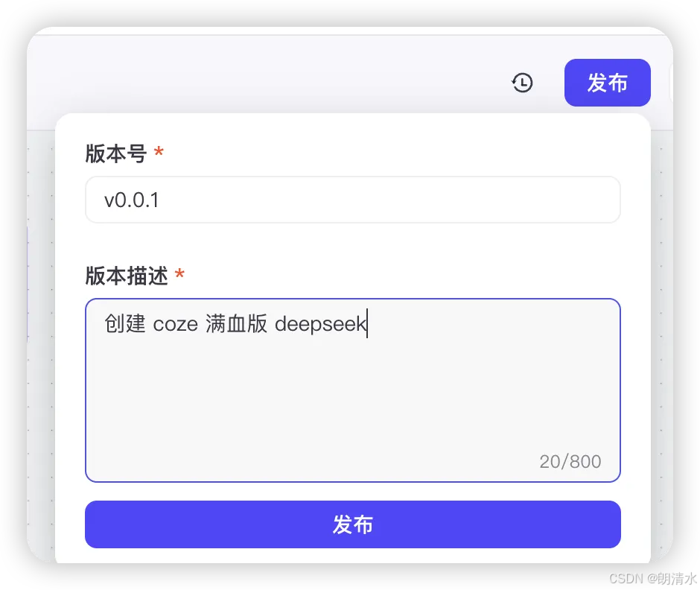Viewport: 700px width, 590px height.
Task: Place cursor on the v0.0.1 text
Action: click(x=131, y=200)
